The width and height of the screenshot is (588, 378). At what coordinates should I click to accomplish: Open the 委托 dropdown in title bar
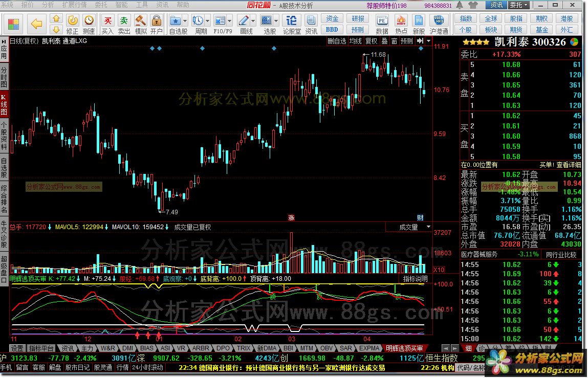(x=519, y=5)
